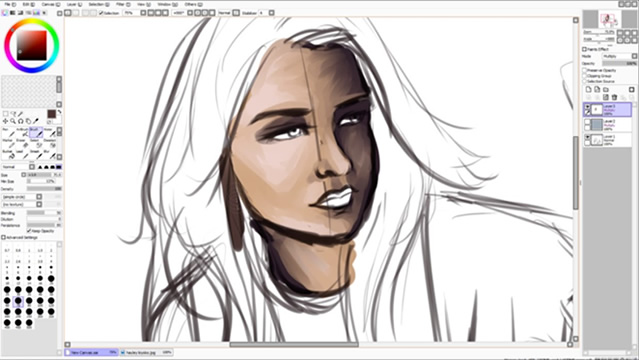This screenshot has height=360, width=639.
Task: Toggle the Selection checkbox in the toolbar
Action: (x=101, y=13)
